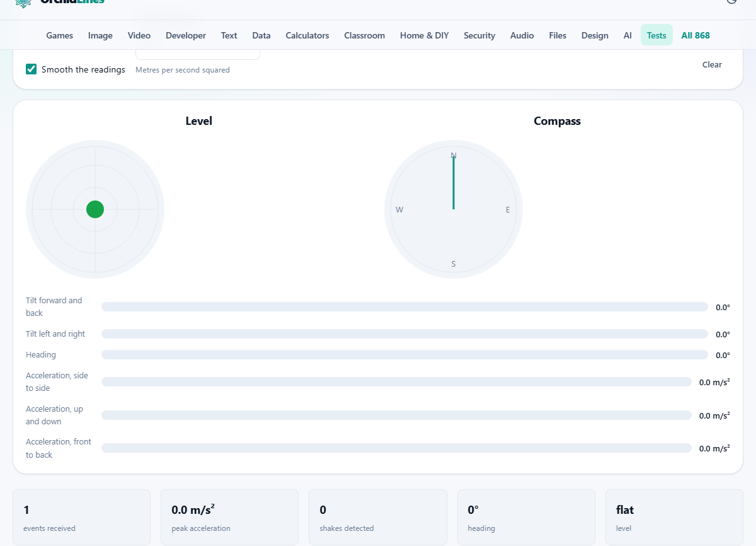756x546 pixels.
Task: Open the Games category
Action: tap(60, 35)
